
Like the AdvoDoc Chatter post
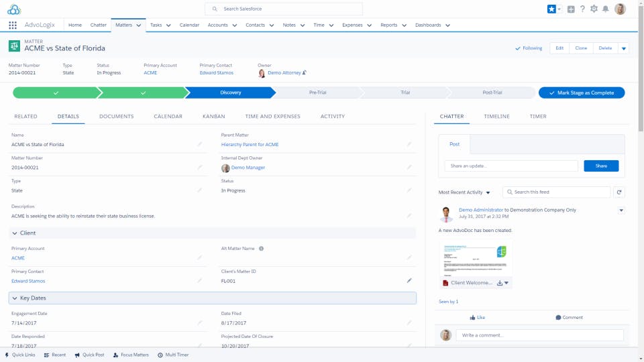coord(477,317)
